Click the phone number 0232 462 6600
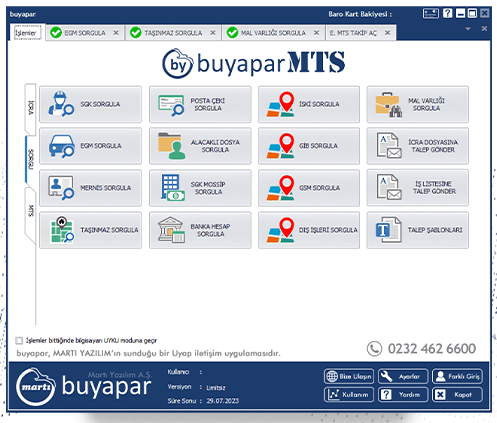 coord(432,349)
